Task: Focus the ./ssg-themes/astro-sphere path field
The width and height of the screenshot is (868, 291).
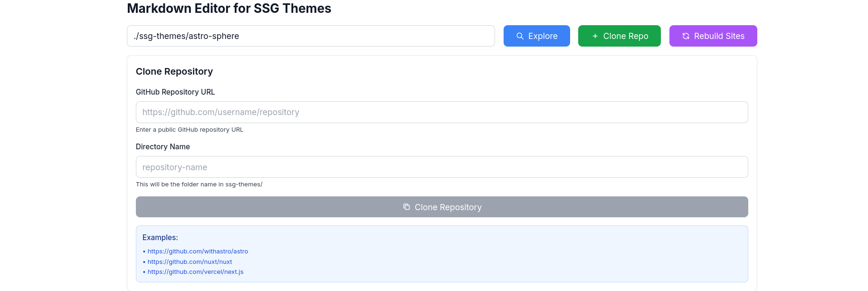Action: click(x=311, y=36)
